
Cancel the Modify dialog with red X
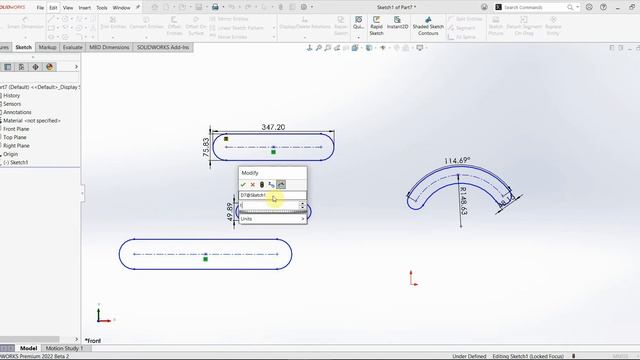pos(253,185)
